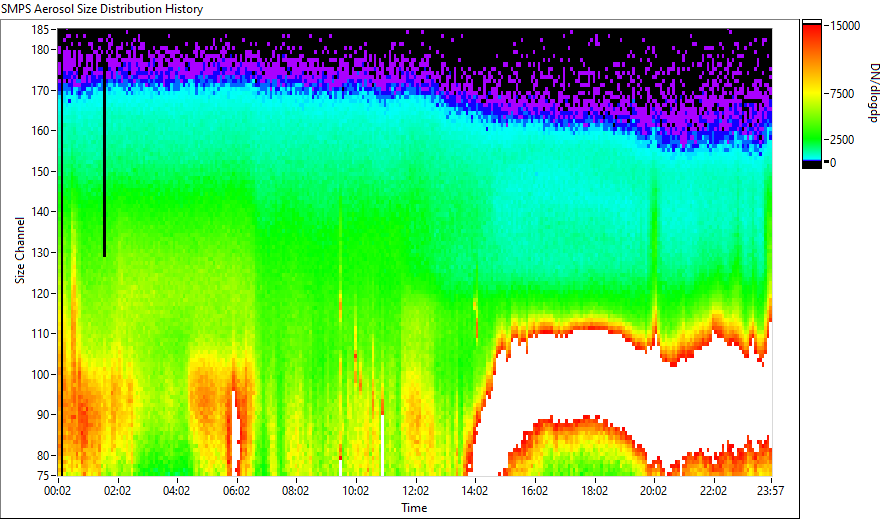
Task: Click the 08:02 time axis tick
Action: [x=295, y=491]
